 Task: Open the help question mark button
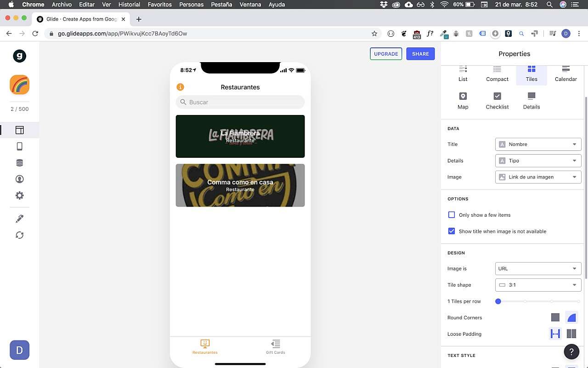571,352
